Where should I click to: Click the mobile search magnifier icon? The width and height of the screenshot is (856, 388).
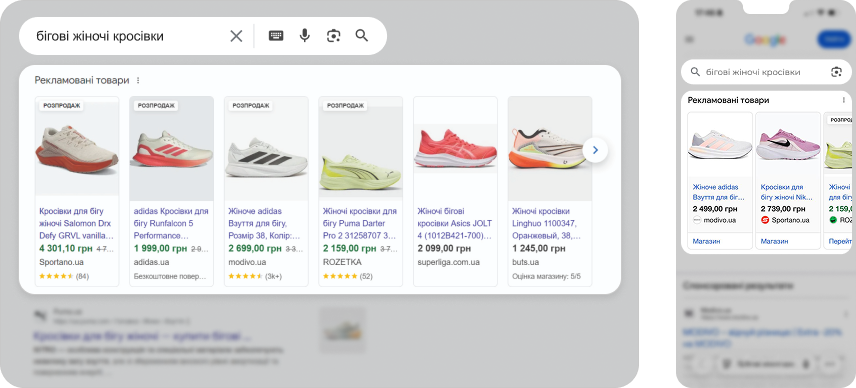tap(695, 72)
